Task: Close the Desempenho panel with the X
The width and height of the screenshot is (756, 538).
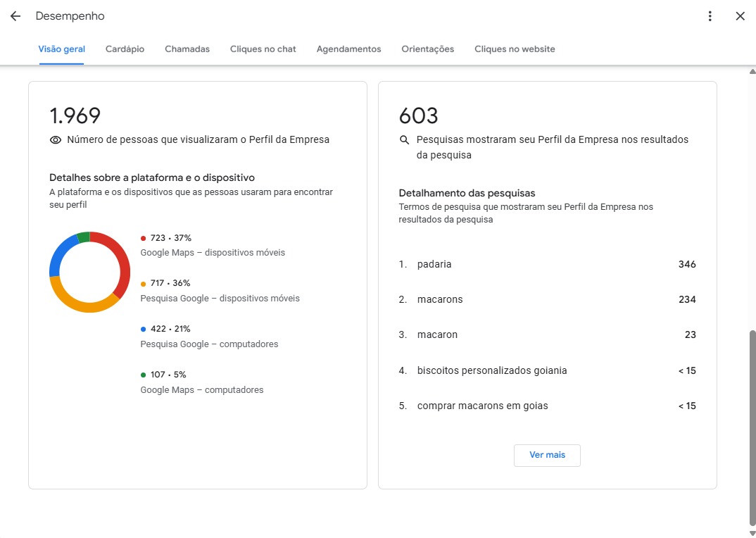Action: (x=740, y=16)
